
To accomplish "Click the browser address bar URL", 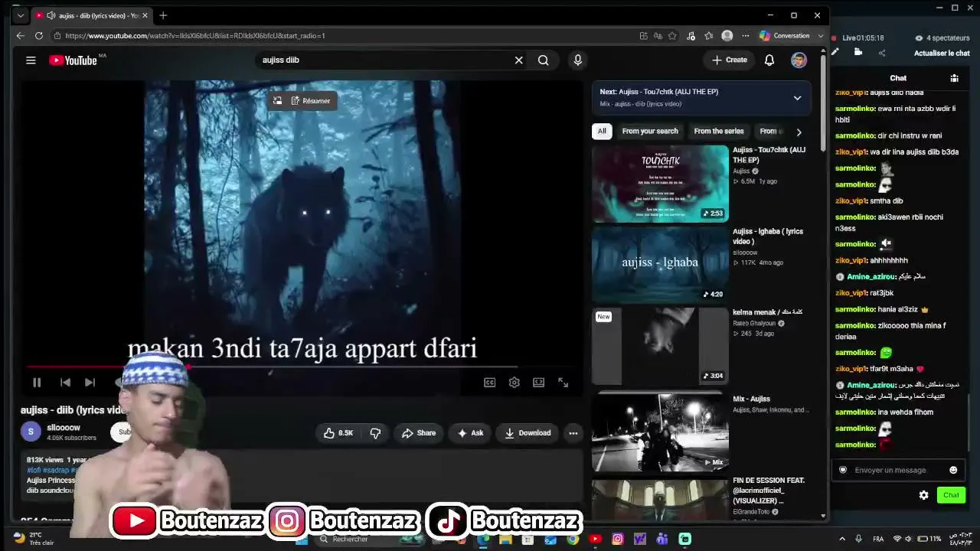I will click(x=195, y=36).
